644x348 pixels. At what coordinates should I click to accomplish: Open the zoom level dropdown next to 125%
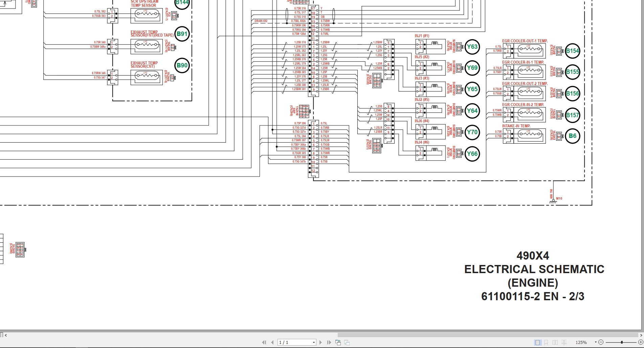tap(596, 342)
